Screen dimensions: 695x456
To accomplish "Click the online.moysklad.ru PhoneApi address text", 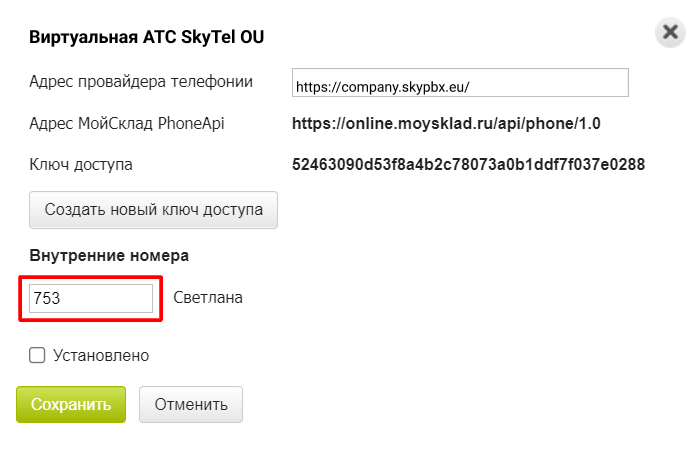I will [446, 123].
